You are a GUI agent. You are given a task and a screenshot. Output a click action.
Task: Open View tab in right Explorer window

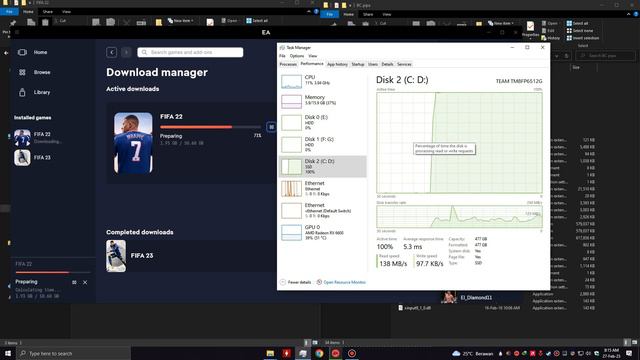[x=387, y=14]
